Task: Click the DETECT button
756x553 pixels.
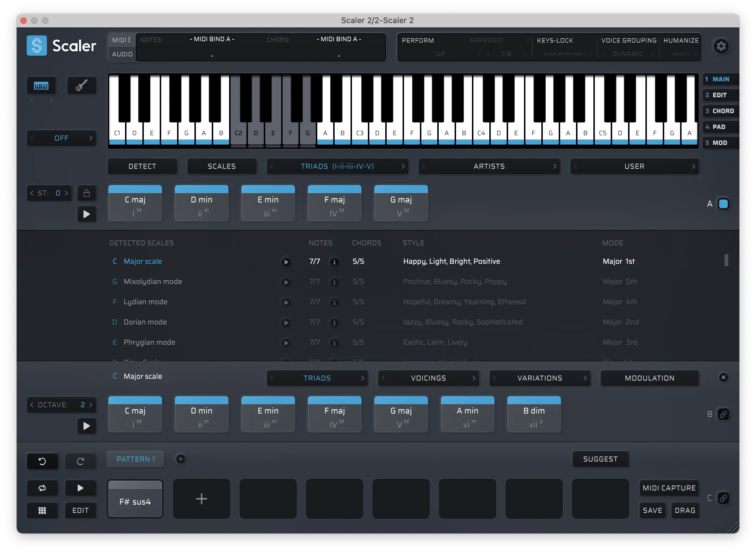Action: pyautogui.click(x=142, y=166)
